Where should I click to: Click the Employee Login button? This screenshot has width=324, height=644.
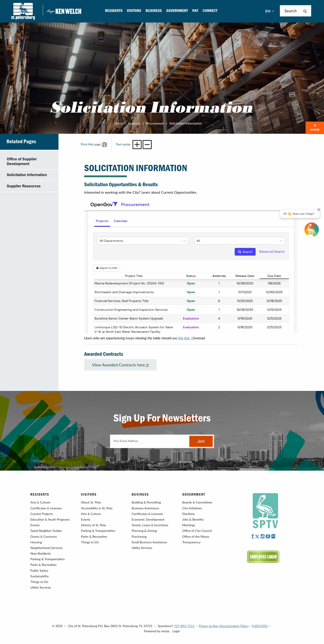point(263,557)
